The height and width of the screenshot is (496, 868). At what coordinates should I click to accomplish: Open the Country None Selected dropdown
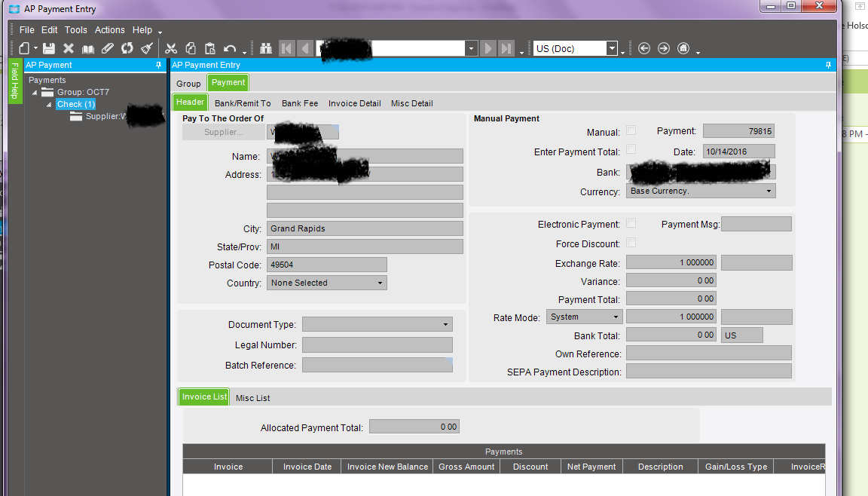(380, 283)
